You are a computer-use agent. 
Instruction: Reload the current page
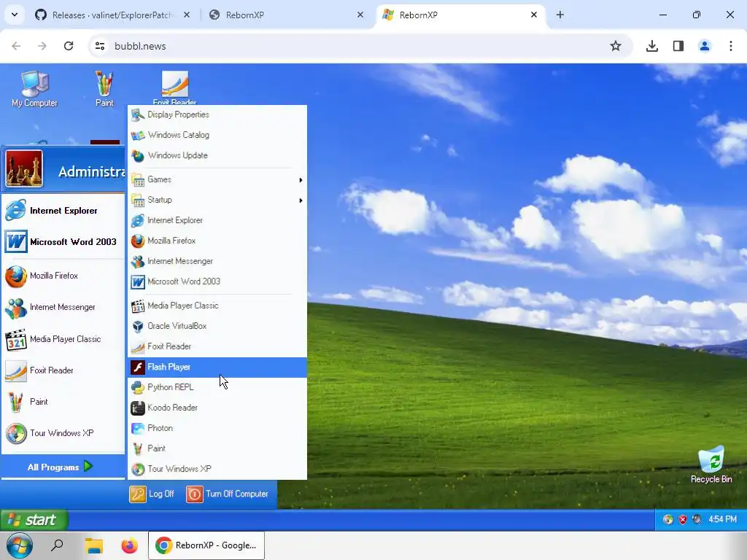coord(69,46)
